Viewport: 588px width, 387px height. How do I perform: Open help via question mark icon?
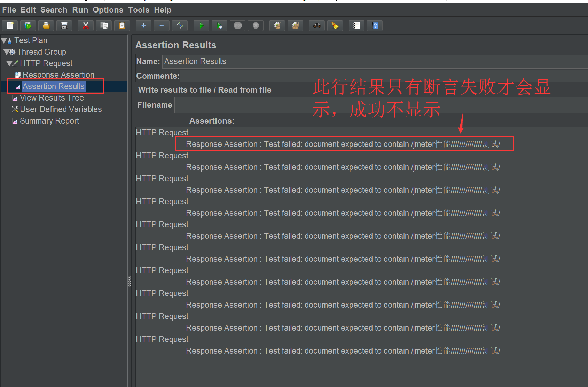tap(375, 25)
